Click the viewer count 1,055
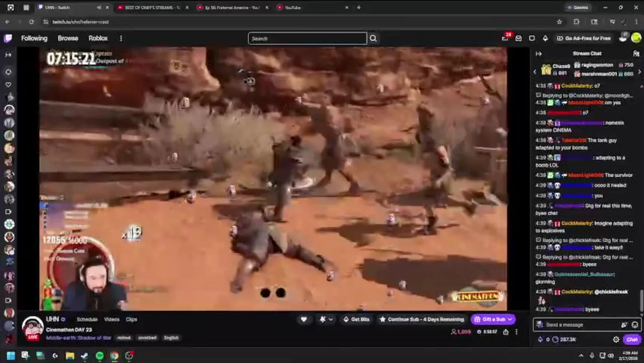This screenshot has height=363, width=644. pyautogui.click(x=461, y=332)
